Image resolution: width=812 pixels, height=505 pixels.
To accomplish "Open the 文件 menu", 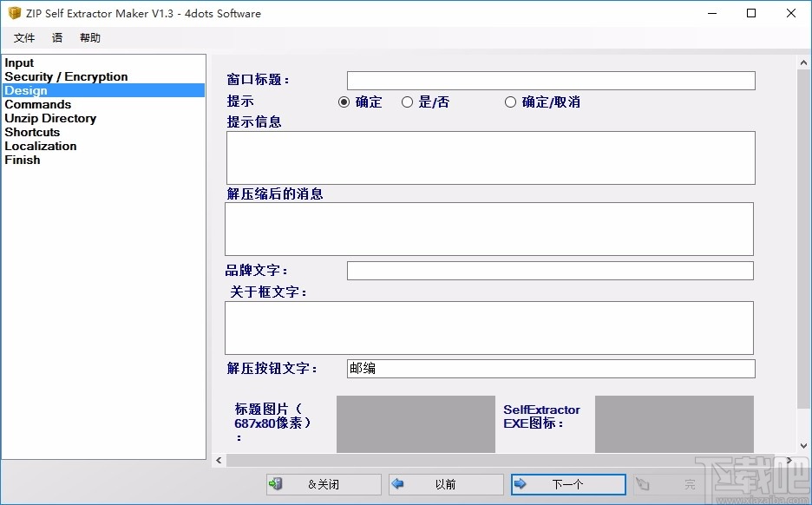I will click(24, 37).
